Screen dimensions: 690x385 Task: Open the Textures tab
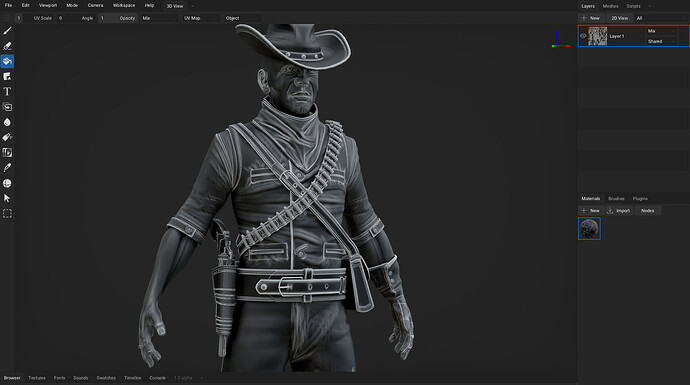(x=37, y=378)
